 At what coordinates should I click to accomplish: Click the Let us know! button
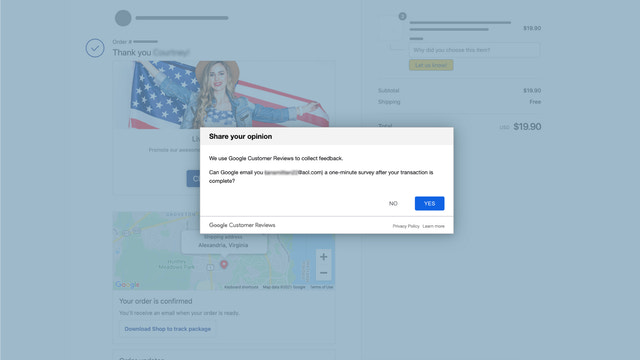pos(431,65)
